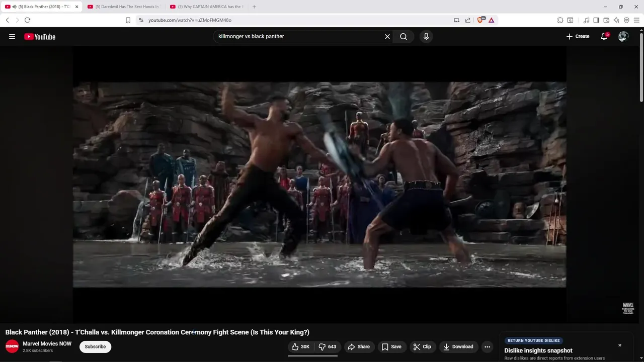Viewport: 644px width, 362px height.
Task: Click the address bar URL
Action: (190, 20)
